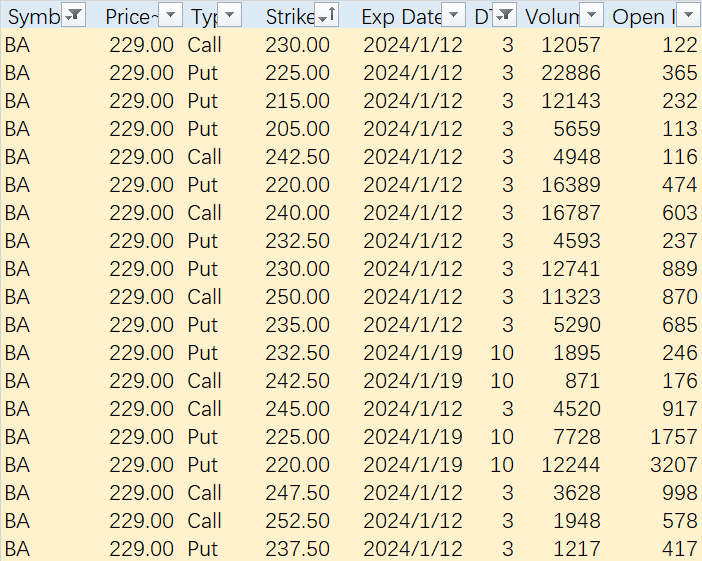Open the Exp Date column filter dropdown

(x=453, y=15)
